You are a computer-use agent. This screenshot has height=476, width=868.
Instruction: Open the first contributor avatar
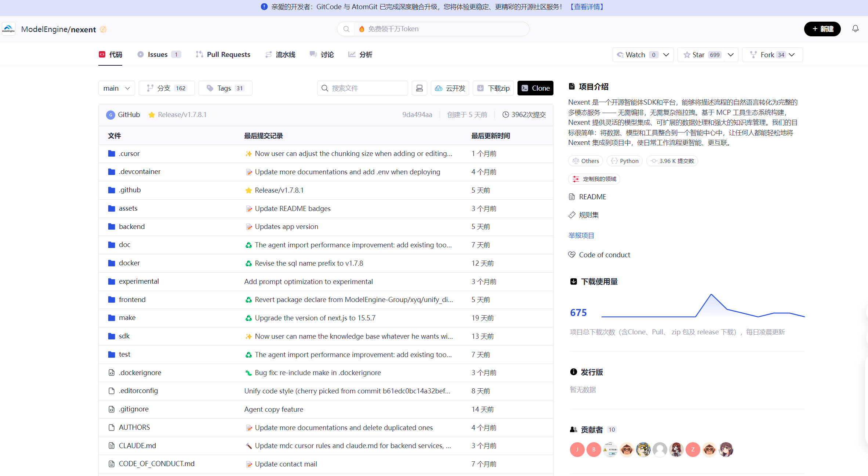(577, 449)
